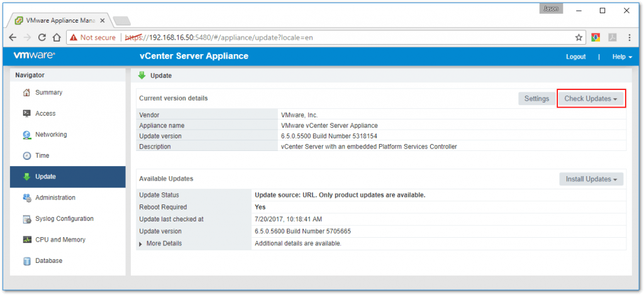Open the Chrome three-dot menu

[x=629, y=37]
